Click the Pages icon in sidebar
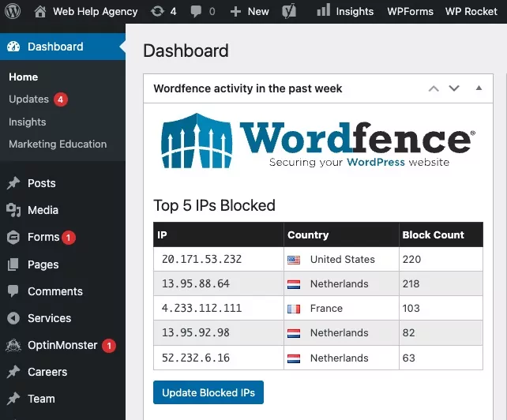Screen dimensions: 507x420 click(13, 264)
